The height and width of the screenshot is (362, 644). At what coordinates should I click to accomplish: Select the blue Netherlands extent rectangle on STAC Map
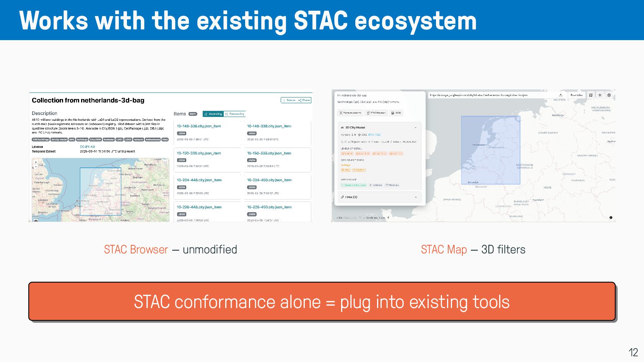(x=491, y=150)
